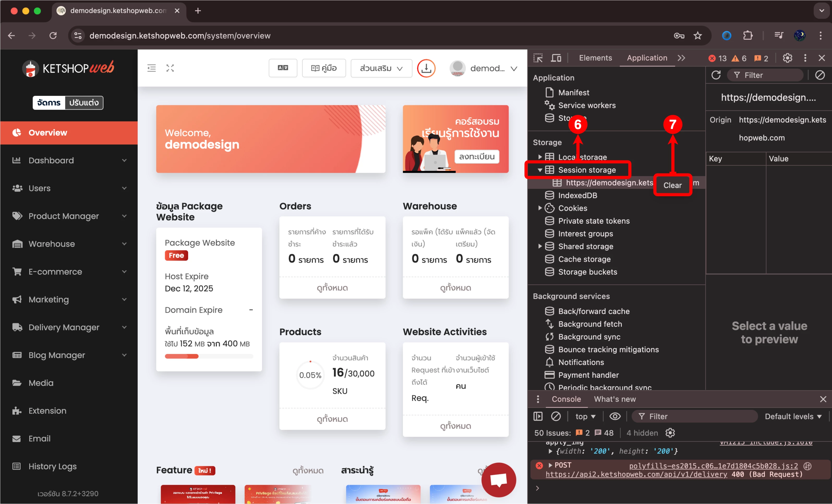Screen dimensions: 832x504
Task: Switch to the ปรับแต่ง mode toggle
Action: tap(84, 103)
